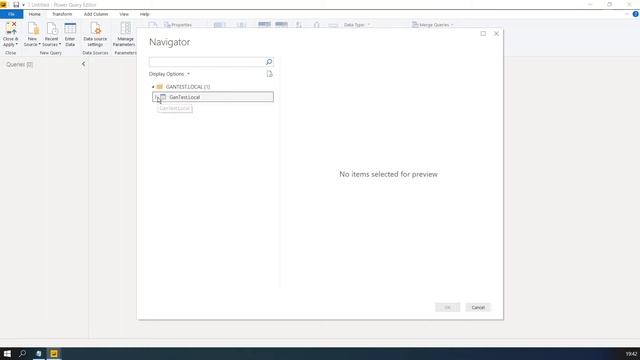The width and height of the screenshot is (640, 360).
Task: Collapse the GANTEST.LOCAL tree node
Action: (153, 87)
